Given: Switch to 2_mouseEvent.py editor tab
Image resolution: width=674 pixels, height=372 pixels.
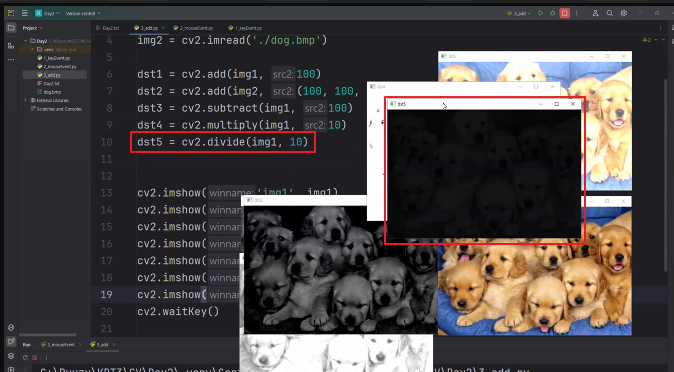Looking at the screenshot, I should (193, 28).
